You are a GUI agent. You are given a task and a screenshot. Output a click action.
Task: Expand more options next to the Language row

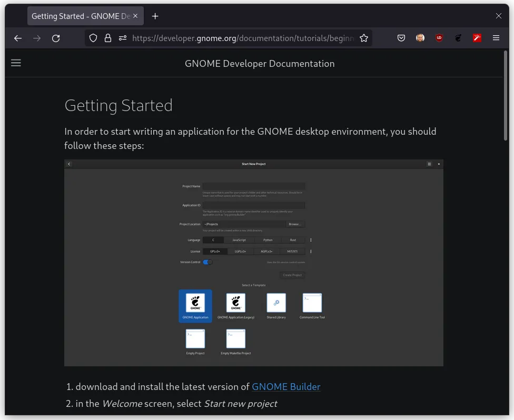point(311,240)
